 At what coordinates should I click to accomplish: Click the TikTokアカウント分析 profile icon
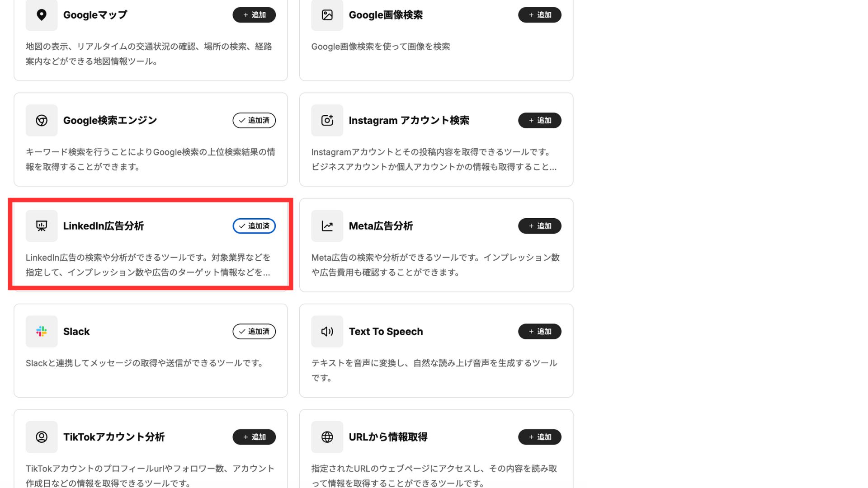click(42, 437)
